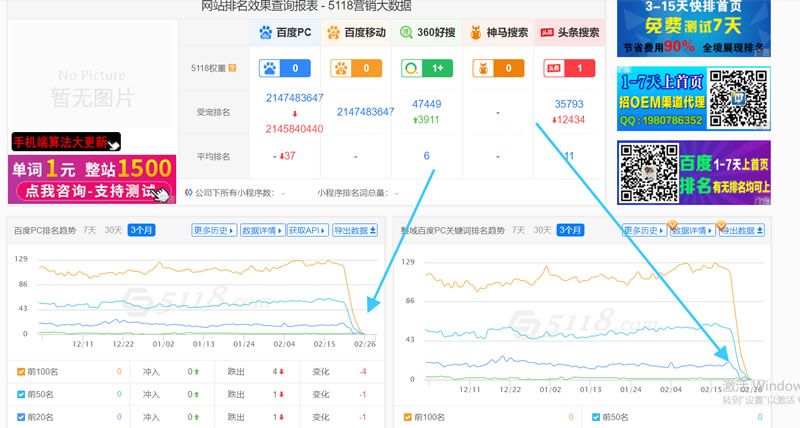Click 导出数据 in 整域 keyword panel
Image resolution: width=800 pixels, height=428 pixels.
point(742,231)
